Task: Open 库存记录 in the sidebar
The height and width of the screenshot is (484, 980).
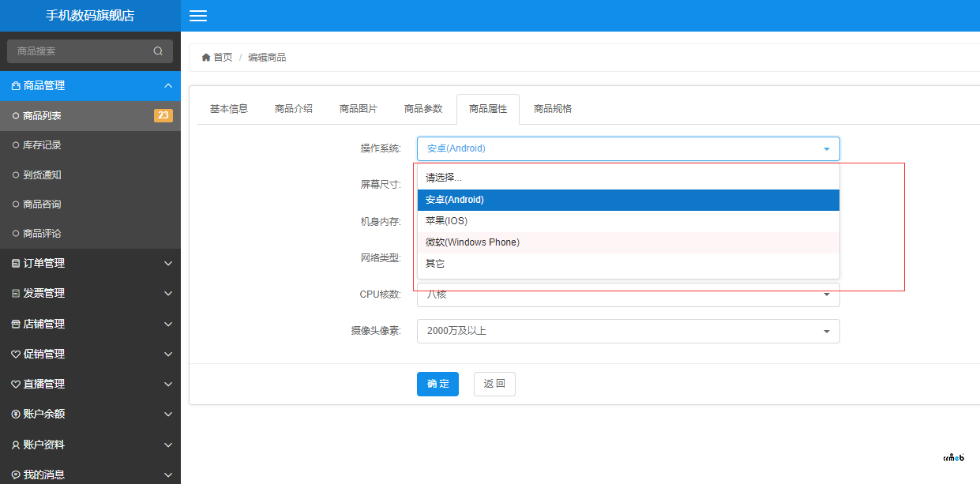Action: pyautogui.click(x=90, y=145)
